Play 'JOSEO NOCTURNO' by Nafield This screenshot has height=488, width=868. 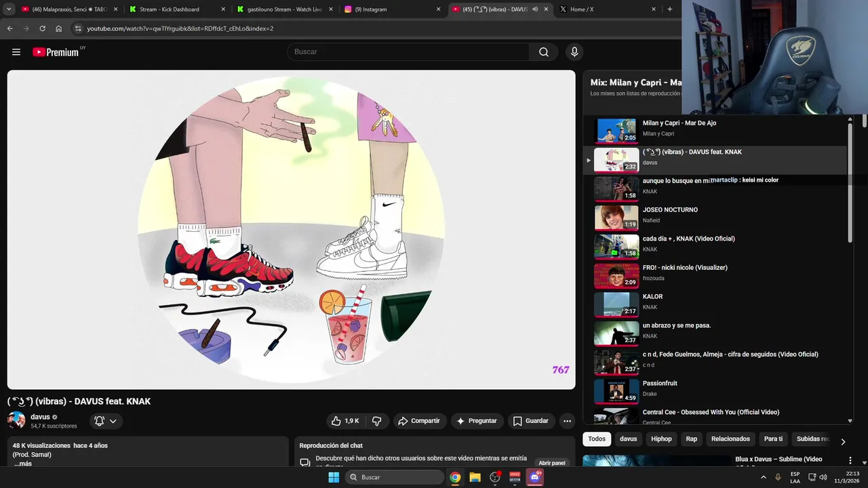click(715, 218)
